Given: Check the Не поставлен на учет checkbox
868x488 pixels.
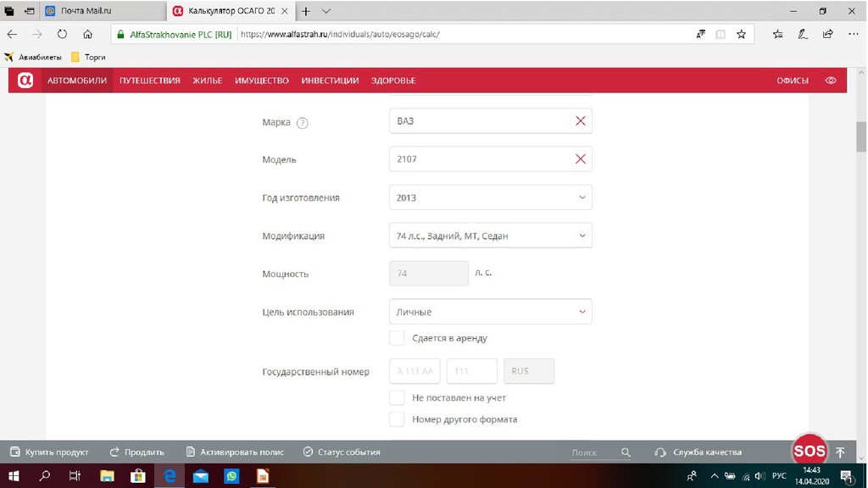Looking at the screenshot, I should point(397,398).
